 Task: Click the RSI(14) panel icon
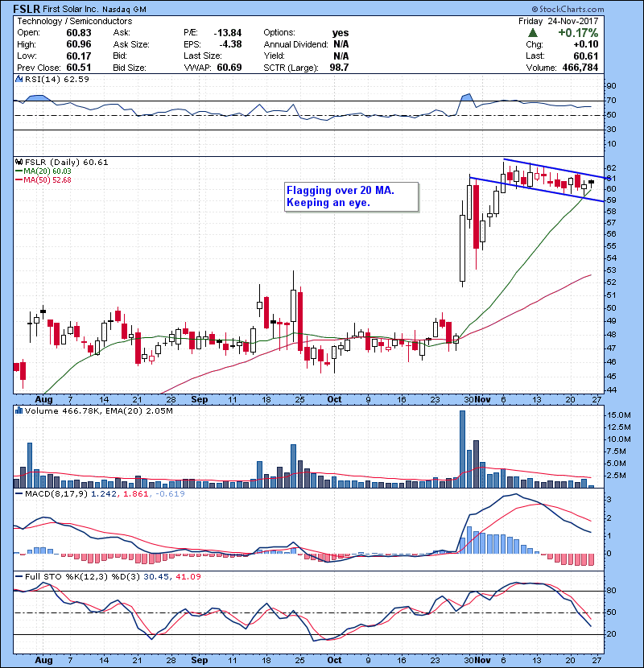[19, 79]
